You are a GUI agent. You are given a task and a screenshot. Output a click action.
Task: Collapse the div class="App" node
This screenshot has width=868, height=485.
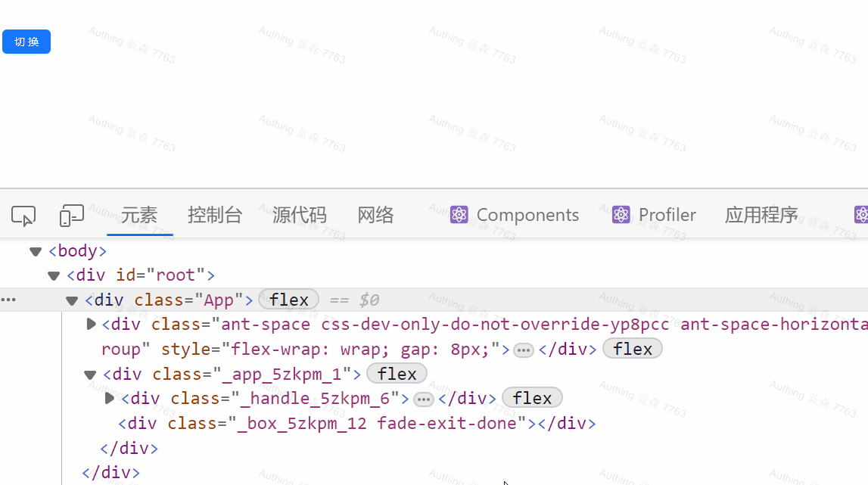click(72, 300)
